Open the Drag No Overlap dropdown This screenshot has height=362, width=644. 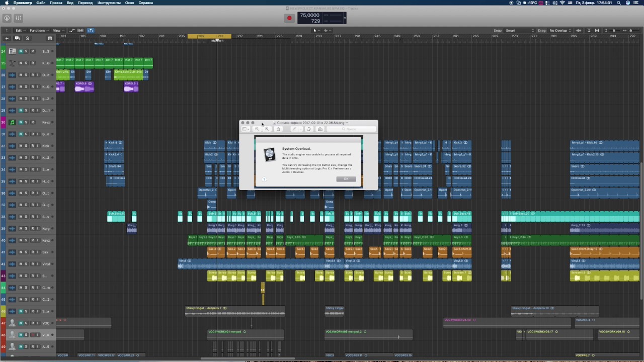pyautogui.click(x=560, y=31)
